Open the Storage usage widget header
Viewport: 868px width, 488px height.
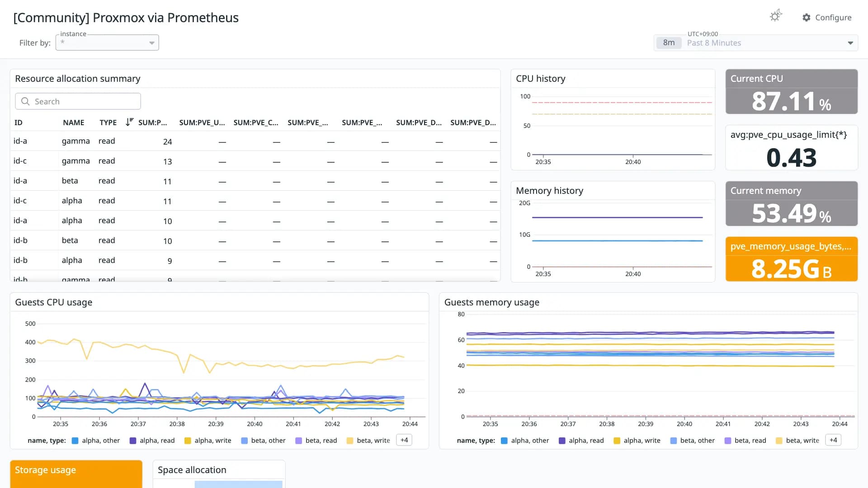(45, 470)
